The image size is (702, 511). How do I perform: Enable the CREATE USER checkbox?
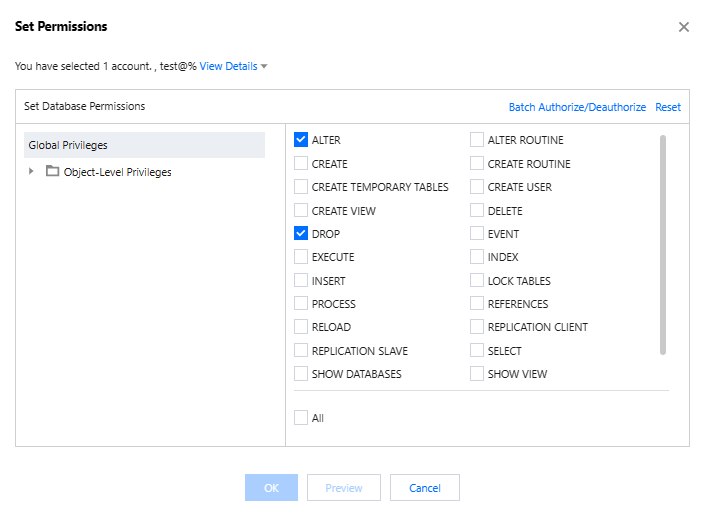click(x=477, y=187)
